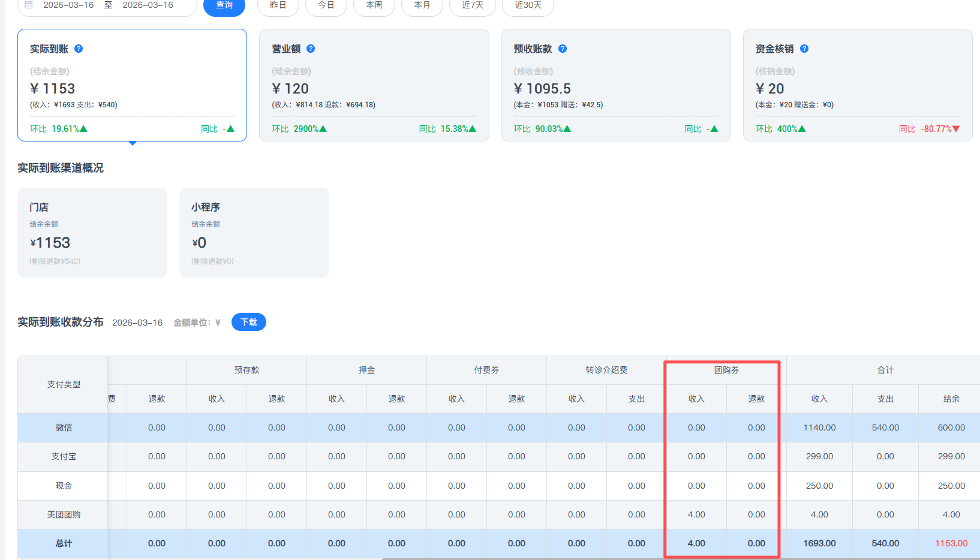The image size is (980, 560).
Task: Choose the 本月 date range
Action: (422, 5)
